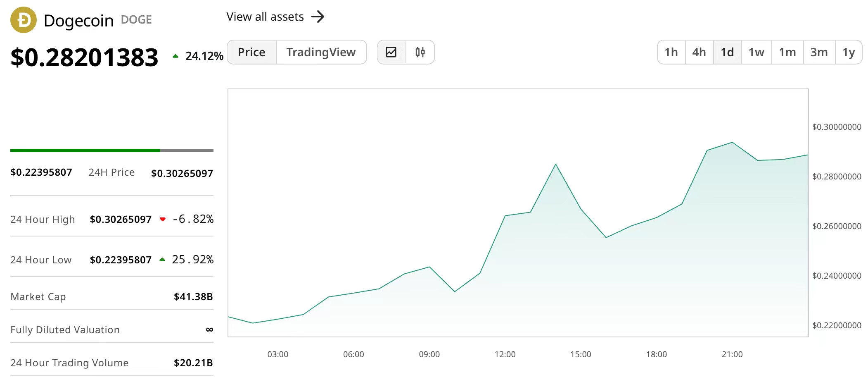
Task: Click the 03:00 time axis label
Action: (x=278, y=354)
